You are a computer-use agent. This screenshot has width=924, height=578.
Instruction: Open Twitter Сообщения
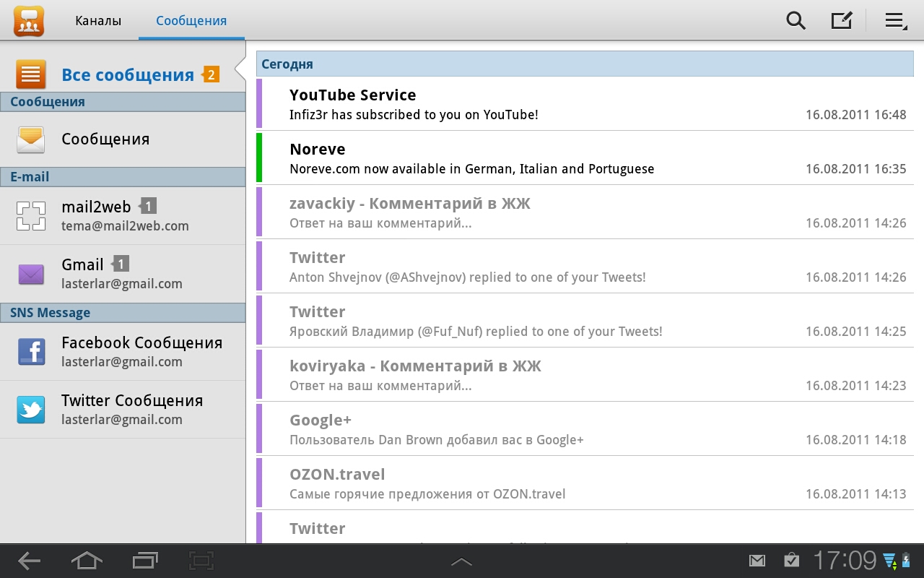[x=123, y=410]
